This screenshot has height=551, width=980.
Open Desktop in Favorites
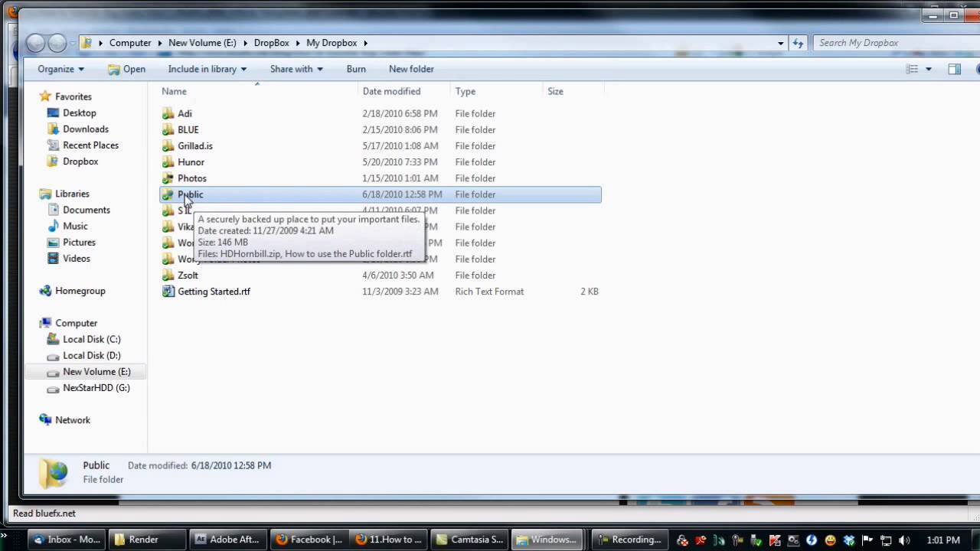pos(79,112)
